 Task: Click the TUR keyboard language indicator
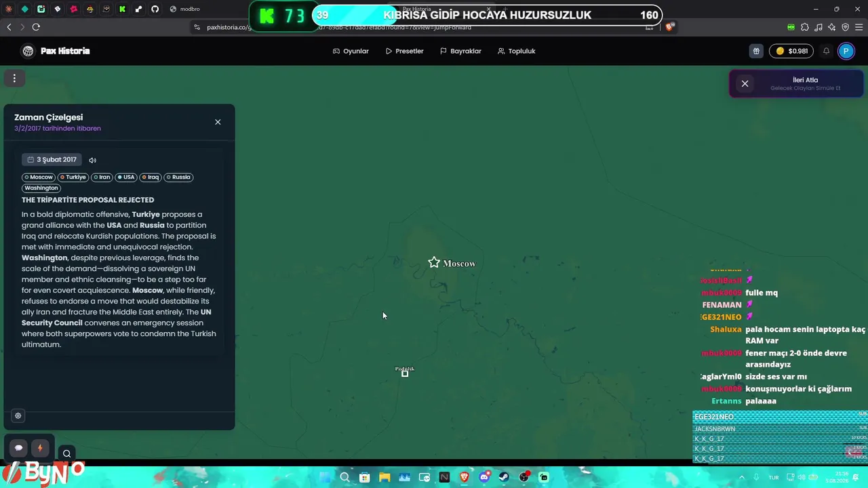[774, 477]
